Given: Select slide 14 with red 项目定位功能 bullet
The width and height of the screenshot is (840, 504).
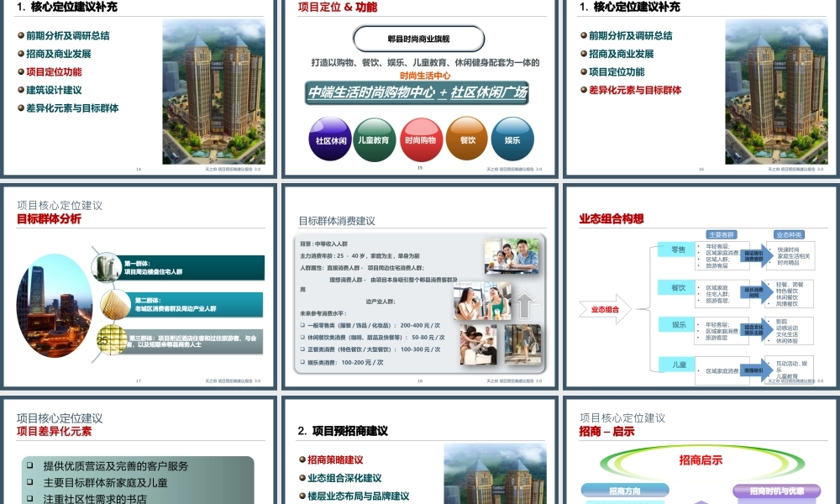Looking at the screenshot, I should [139, 88].
